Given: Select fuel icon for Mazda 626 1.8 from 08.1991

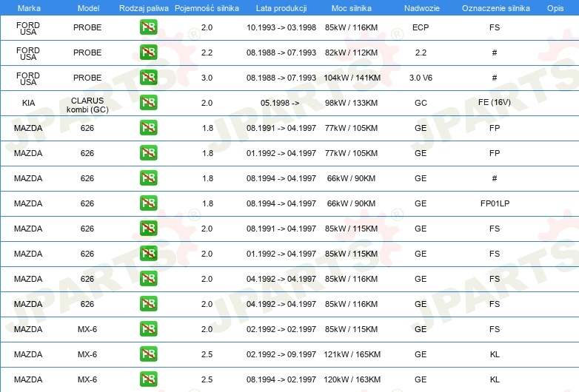Looking at the screenshot, I should pyautogui.click(x=148, y=128).
